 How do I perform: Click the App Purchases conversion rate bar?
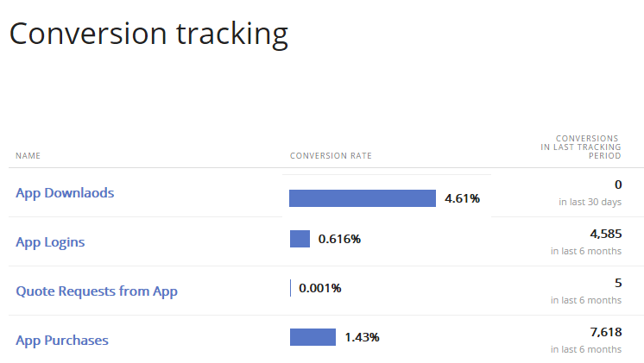pos(313,337)
